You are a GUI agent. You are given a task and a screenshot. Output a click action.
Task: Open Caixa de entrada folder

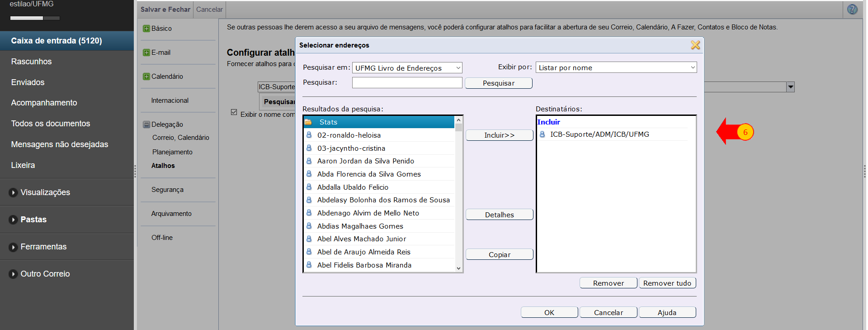pyautogui.click(x=57, y=41)
